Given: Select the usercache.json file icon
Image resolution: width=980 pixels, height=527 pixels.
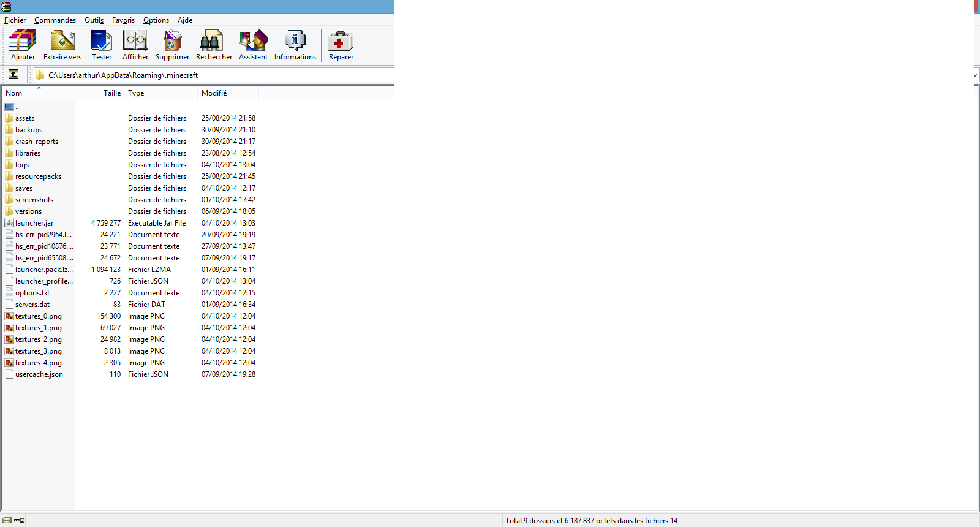Looking at the screenshot, I should (x=9, y=374).
